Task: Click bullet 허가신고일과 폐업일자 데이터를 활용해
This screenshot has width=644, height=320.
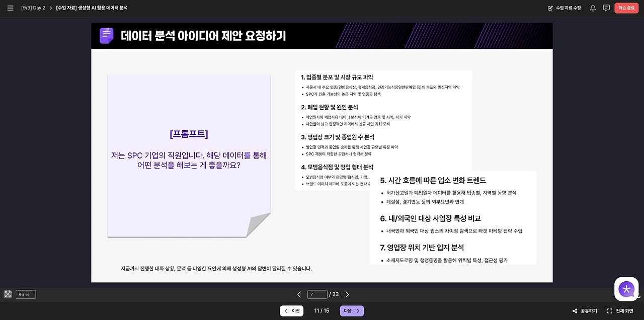Action: [x=451, y=193]
